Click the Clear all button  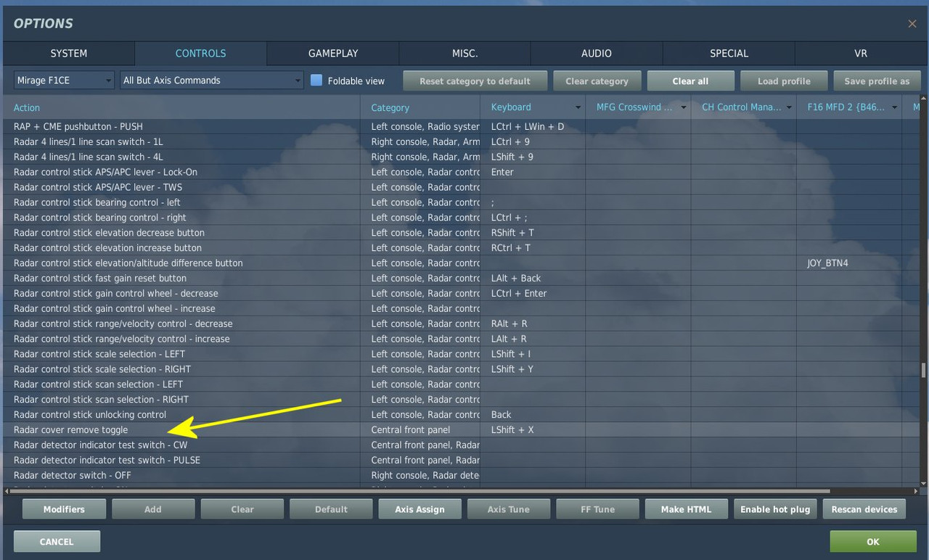pyautogui.click(x=690, y=81)
